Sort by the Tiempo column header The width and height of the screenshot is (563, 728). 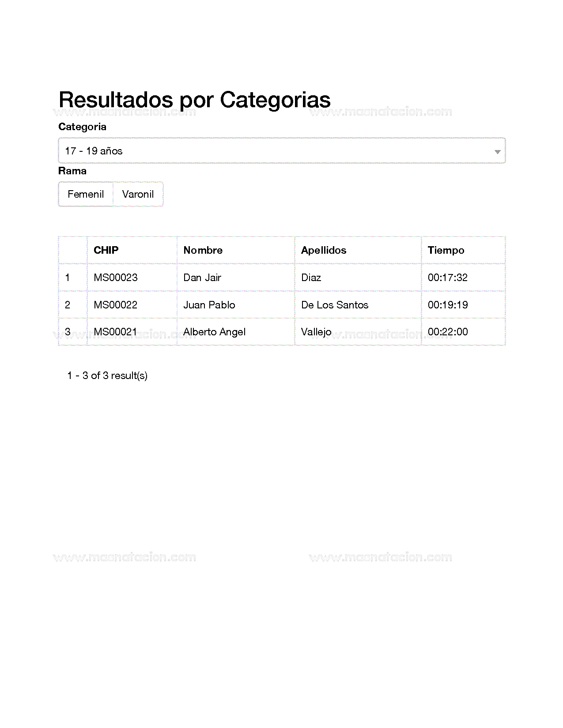[446, 250]
